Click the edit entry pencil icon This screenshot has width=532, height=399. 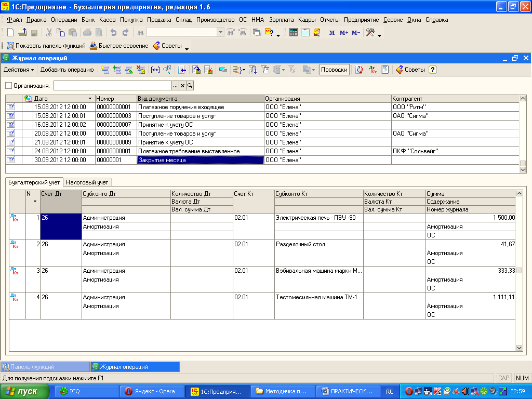pyautogui.click(x=129, y=70)
